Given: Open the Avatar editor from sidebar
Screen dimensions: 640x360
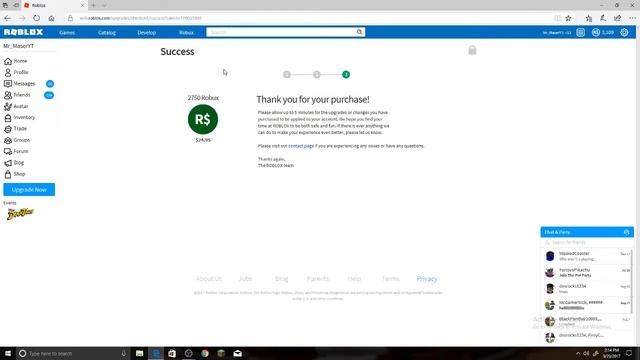Looking at the screenshot, I should click(16, 106).
